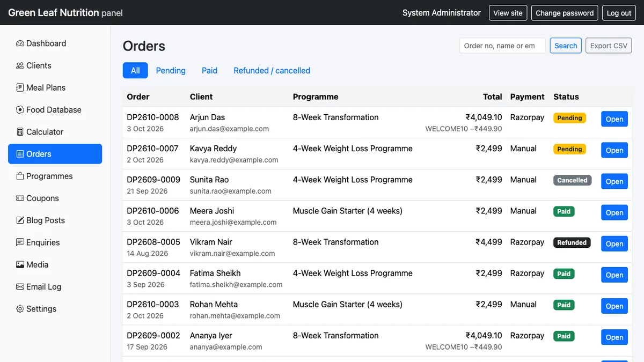The image size is (644, 362).
Task: Navigate to Food Database
Action: click(x=55, y=109)
